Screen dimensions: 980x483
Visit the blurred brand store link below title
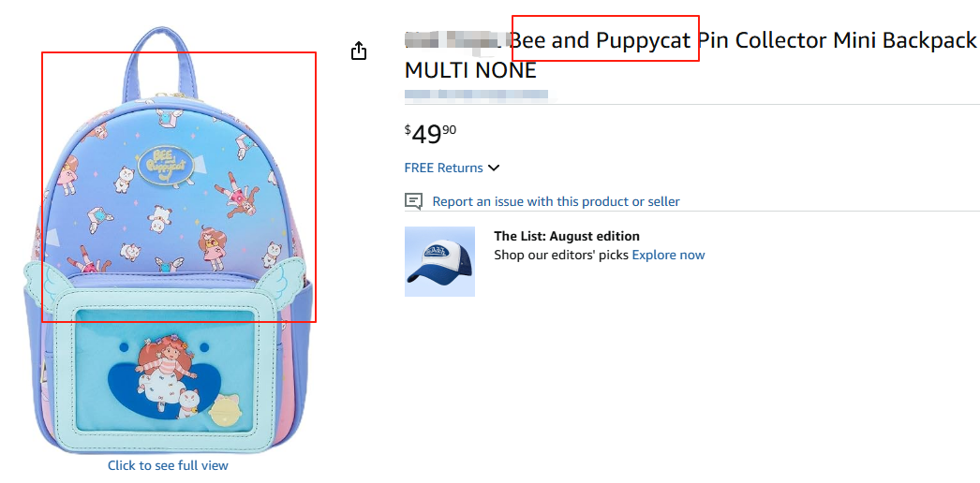point(476,95)
